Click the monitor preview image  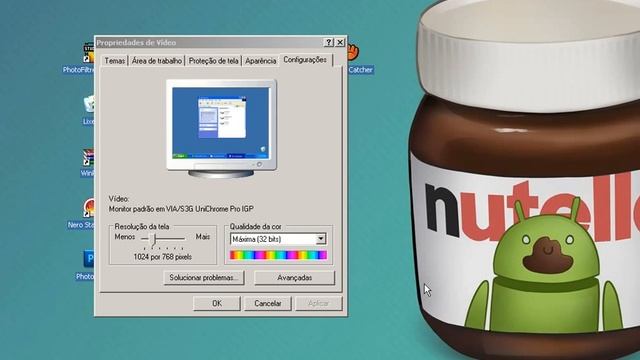pos(221,129)
